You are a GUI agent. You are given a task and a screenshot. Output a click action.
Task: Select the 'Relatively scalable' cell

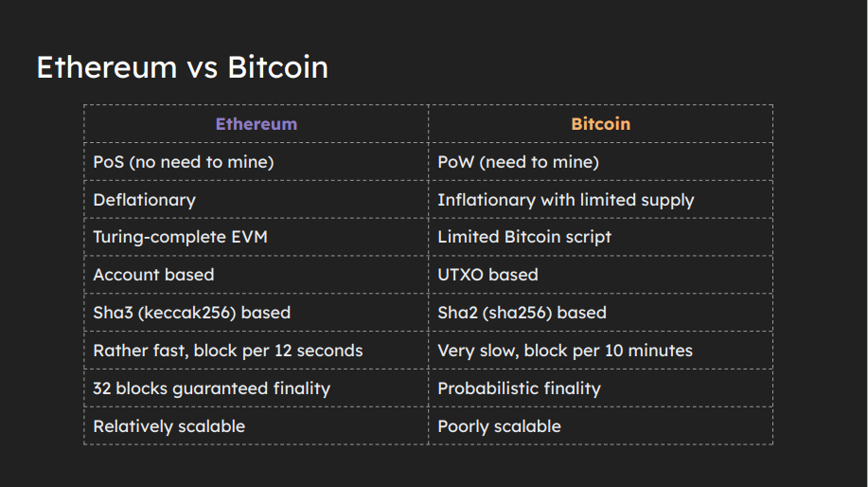[x=257, y=426]
